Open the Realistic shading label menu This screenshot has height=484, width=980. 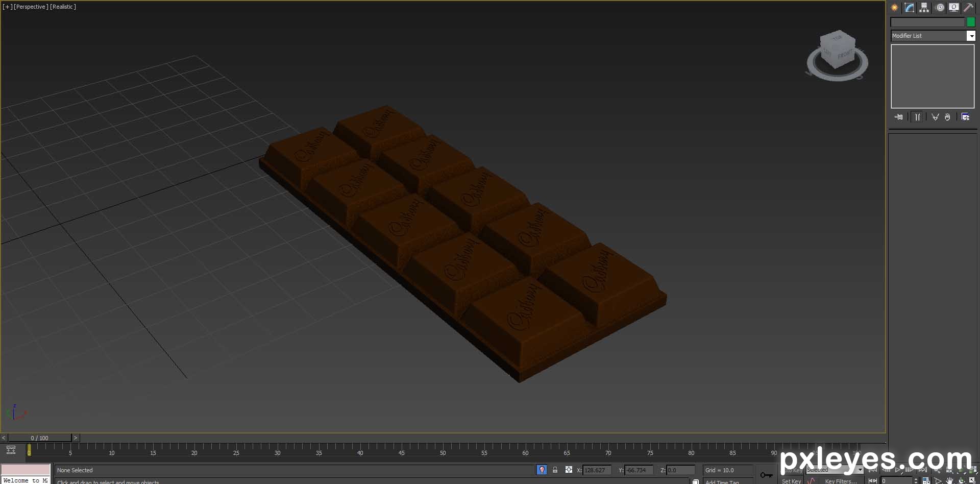click(63, 7)
